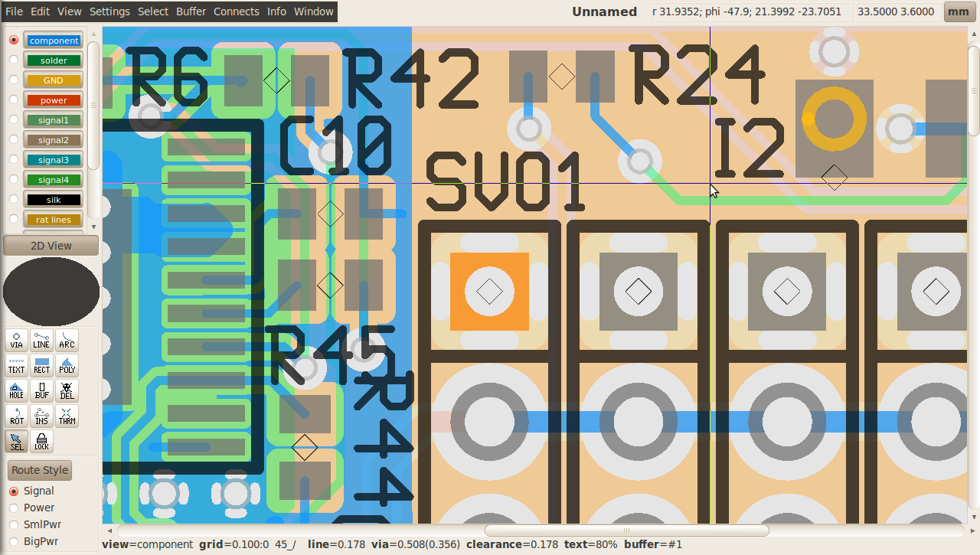Select the LINE drawing tool
Screen dimensions: 980x555
pos(41,340)
